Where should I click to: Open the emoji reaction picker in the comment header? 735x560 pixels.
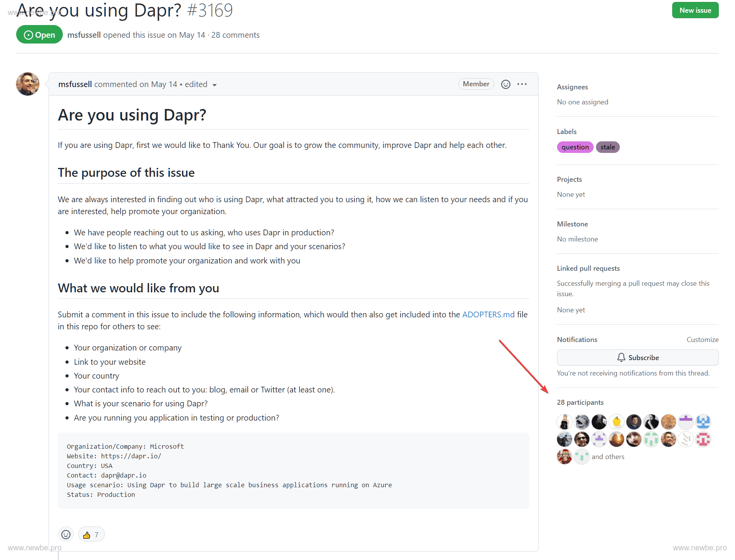click(x=505, y=84)
